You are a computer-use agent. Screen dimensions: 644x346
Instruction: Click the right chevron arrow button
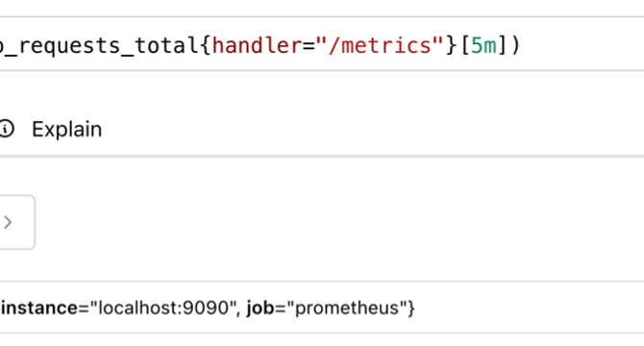[x=8, y=222]
